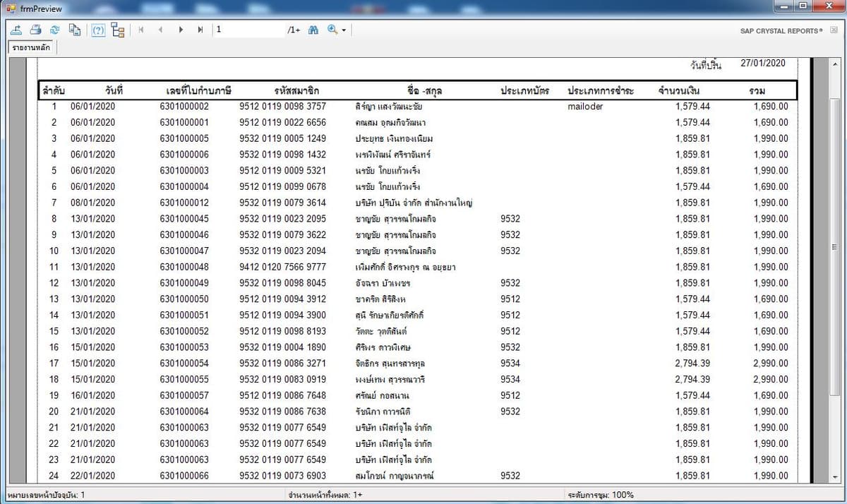This screenshot has height=504, width=847.
Task: Click the Print Report icon
Action: pos(35,30)
